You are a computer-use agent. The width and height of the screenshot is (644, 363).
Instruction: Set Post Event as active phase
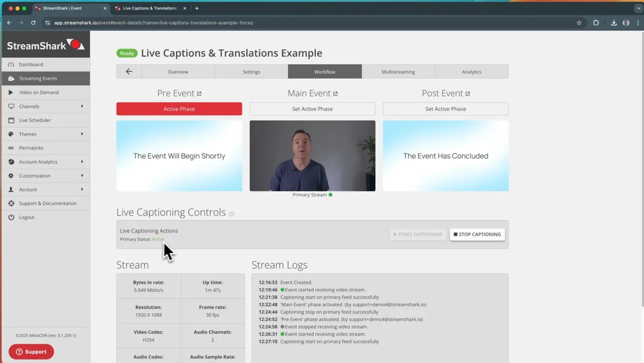coord(446,109)
